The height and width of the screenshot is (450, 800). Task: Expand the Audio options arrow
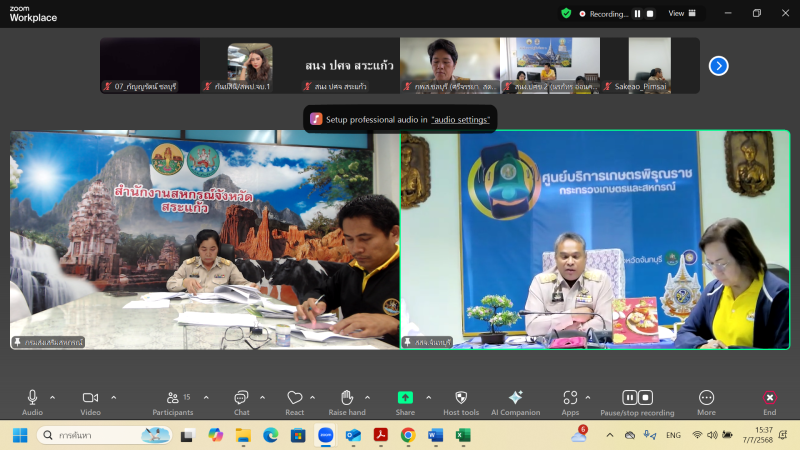(x=53, y=397)
